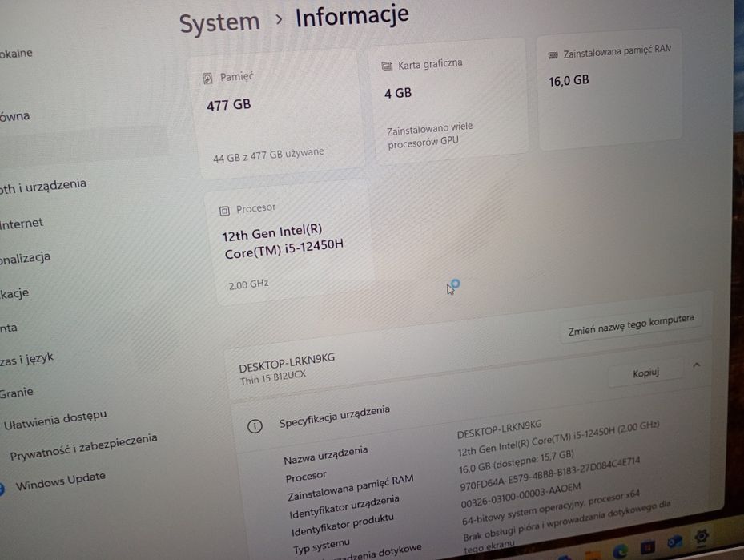Click the Procesor chip icon
This screenshot has height=560, width=744.
click(224, 211)
